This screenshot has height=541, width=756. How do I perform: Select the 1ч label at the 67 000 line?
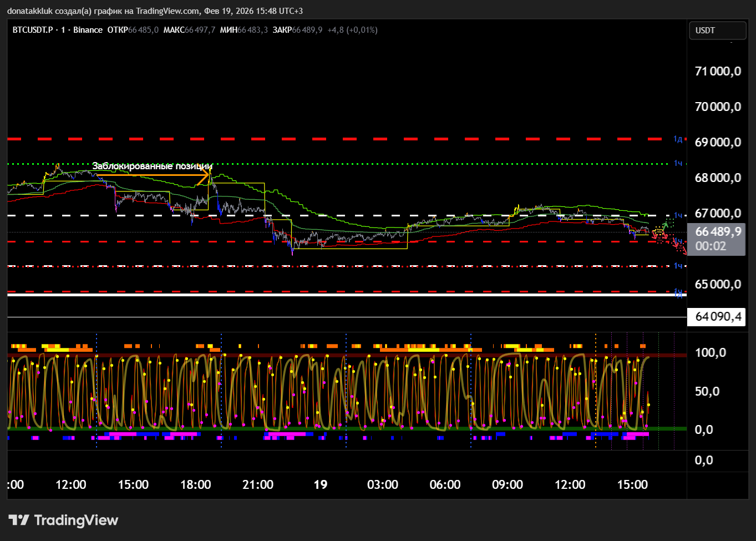pos(678,215)
